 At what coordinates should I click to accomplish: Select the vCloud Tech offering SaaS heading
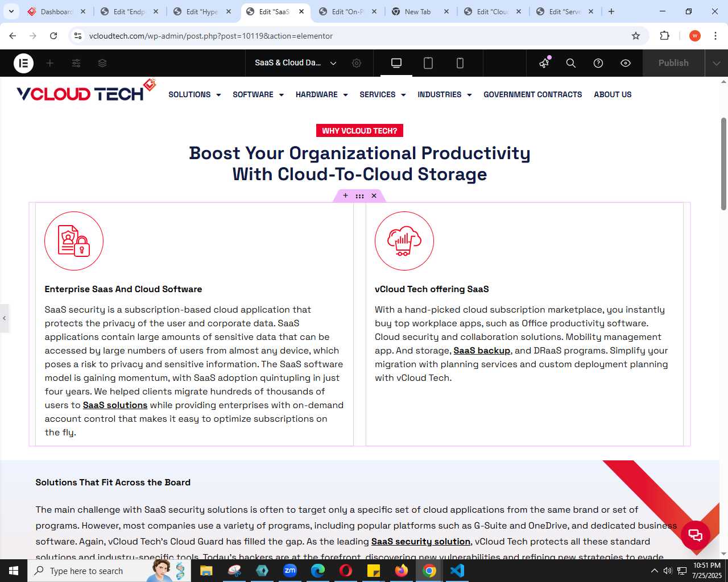click(x=432, y=289)
